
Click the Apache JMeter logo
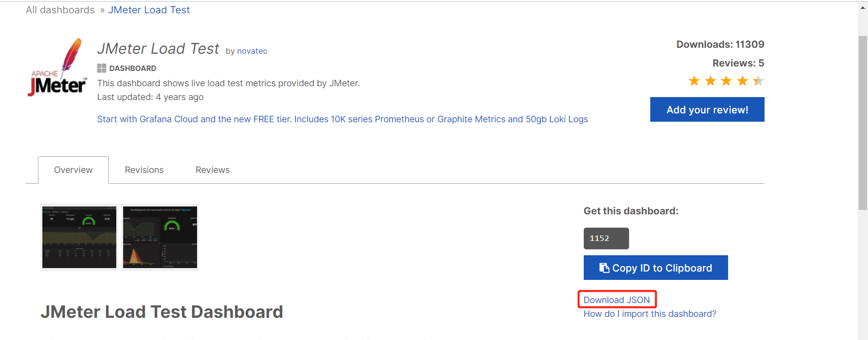[57, 68]
